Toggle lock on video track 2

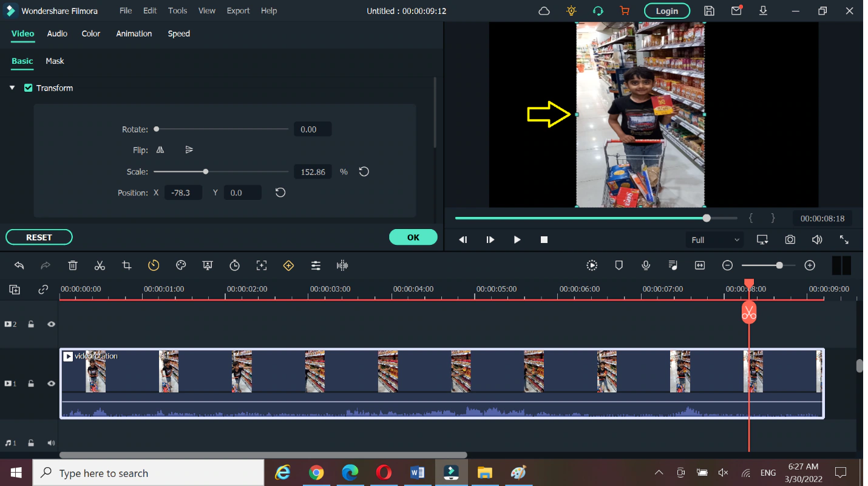pyautogui.click(x=31, y=324)
